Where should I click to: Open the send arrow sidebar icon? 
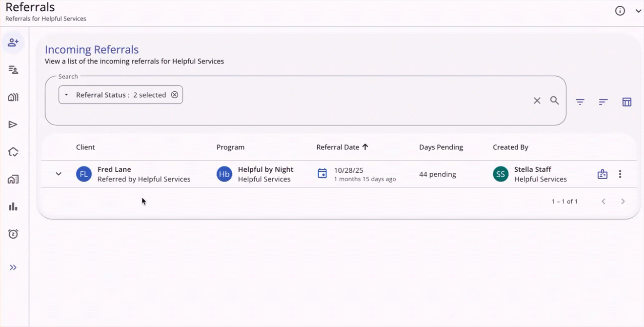coord(13,124)
